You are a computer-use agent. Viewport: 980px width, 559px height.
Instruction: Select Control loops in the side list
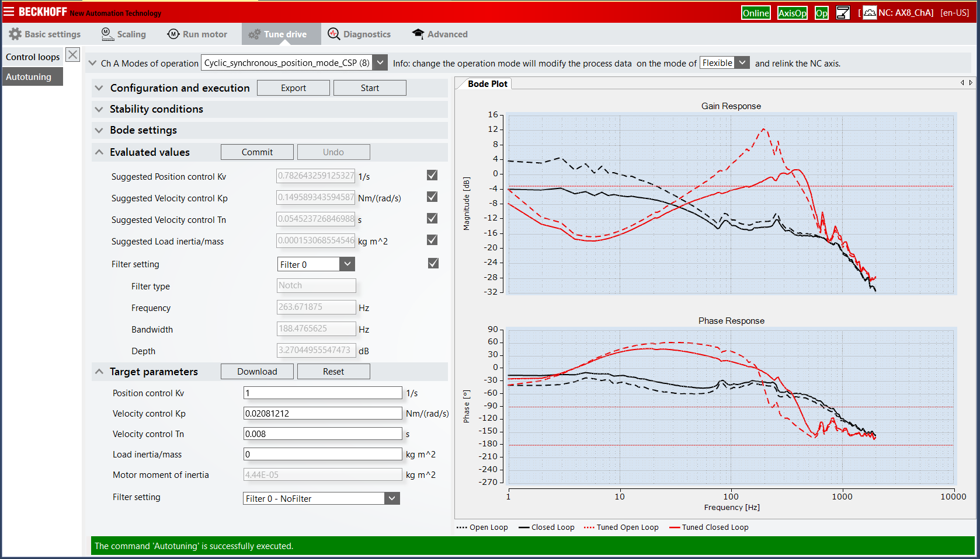(x=33, y=57)
